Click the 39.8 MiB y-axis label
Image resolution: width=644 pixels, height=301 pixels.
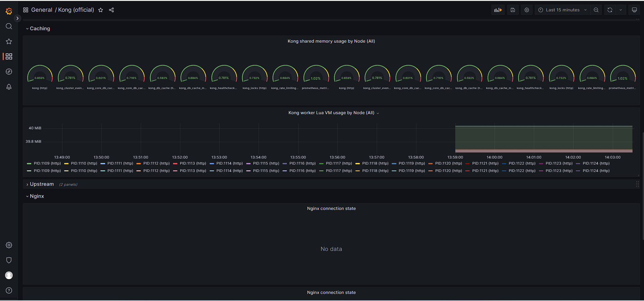click(x=33, y=142)
